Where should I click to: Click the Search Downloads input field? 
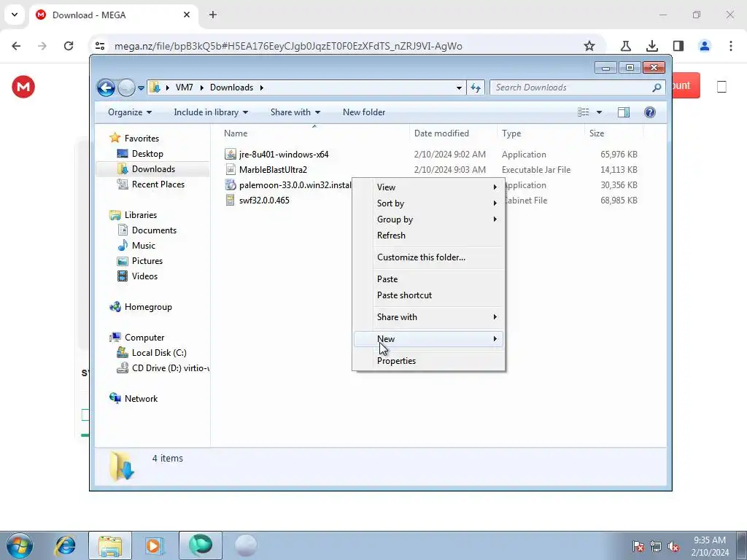pyautogui.click(x=572, y=87)
